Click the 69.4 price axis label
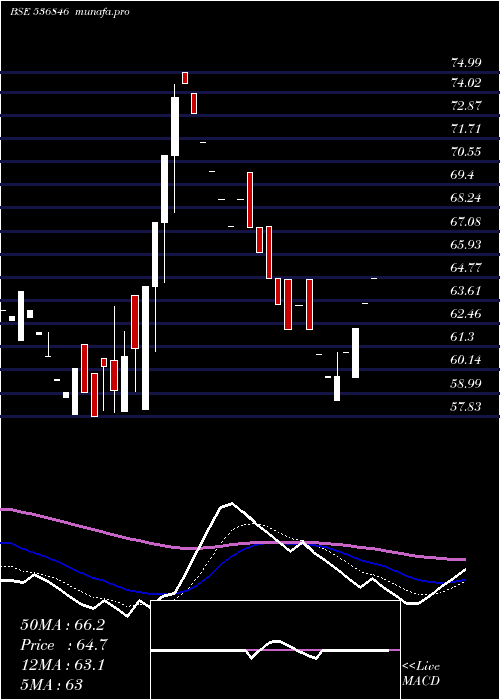 (x=462, y=175)
